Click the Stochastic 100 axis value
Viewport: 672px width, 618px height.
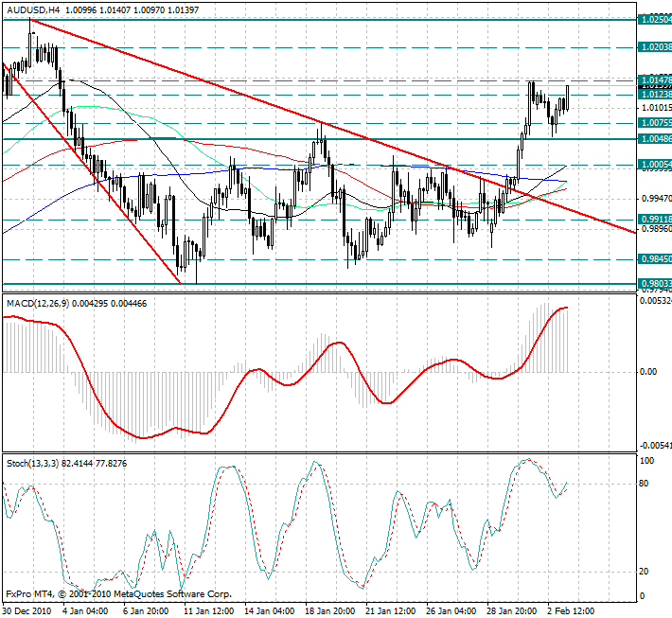point(646,461)
